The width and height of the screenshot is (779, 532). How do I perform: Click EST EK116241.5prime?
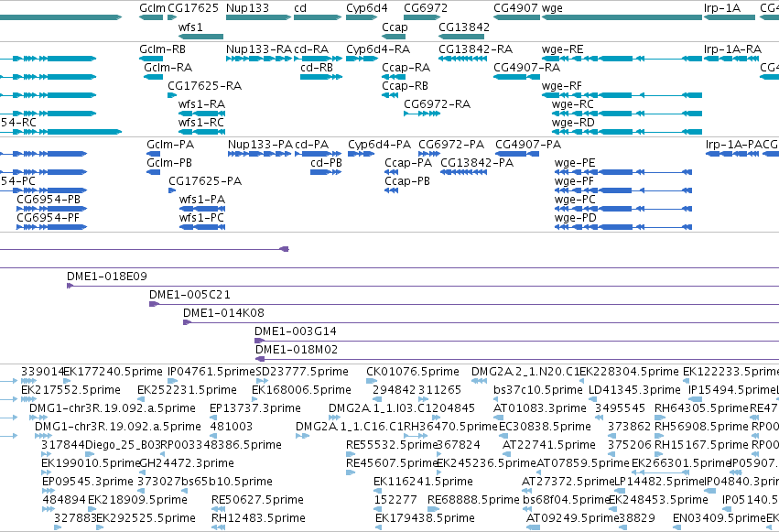379,491
